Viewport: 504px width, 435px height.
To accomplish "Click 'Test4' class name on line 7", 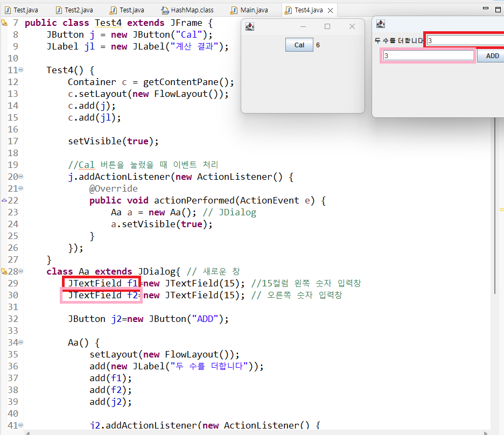I will 108,23.
